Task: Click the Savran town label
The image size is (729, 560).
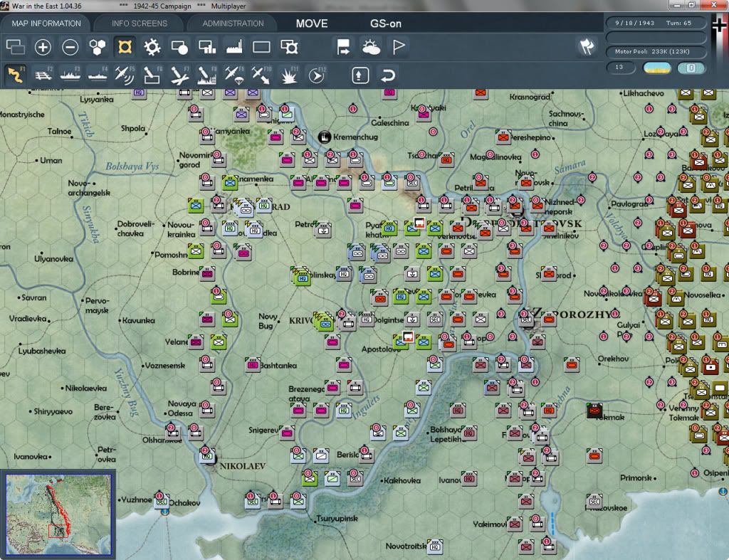Action: pos(34,297)
